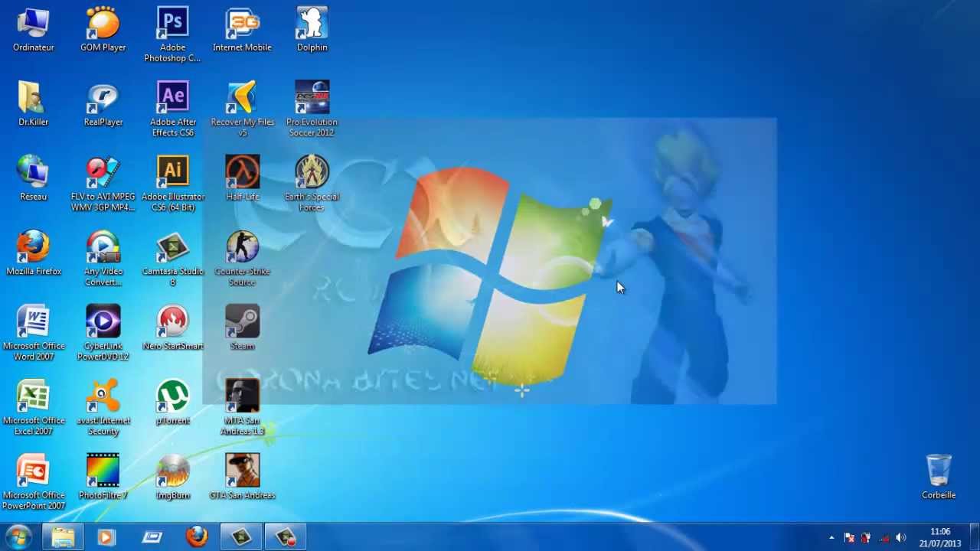Image resolution: width=980 pixels, height=551 pixels.
Task: Select Microsoft Office PowerPoint 2007 icon
Action: point(33,483)
